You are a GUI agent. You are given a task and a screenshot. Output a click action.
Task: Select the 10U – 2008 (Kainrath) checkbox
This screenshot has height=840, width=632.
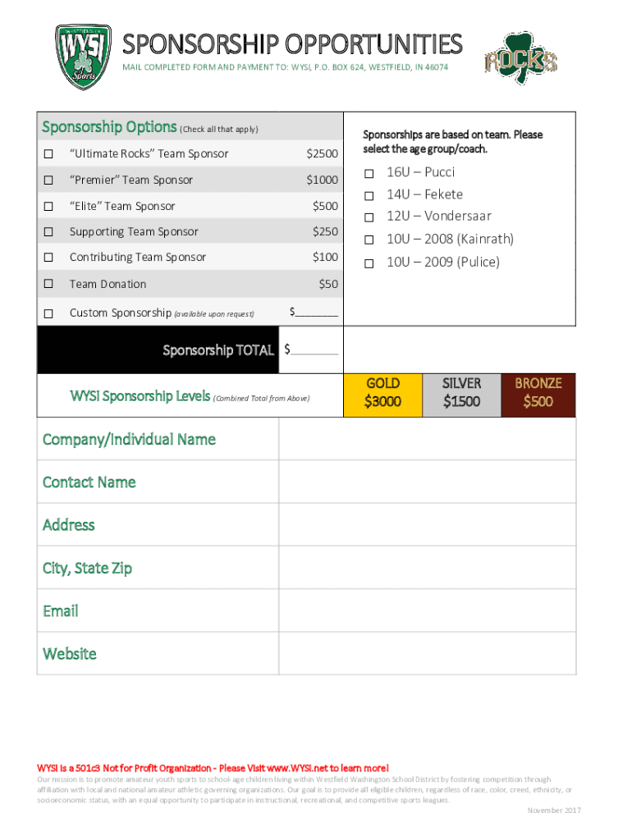click(x=369, y=240)
